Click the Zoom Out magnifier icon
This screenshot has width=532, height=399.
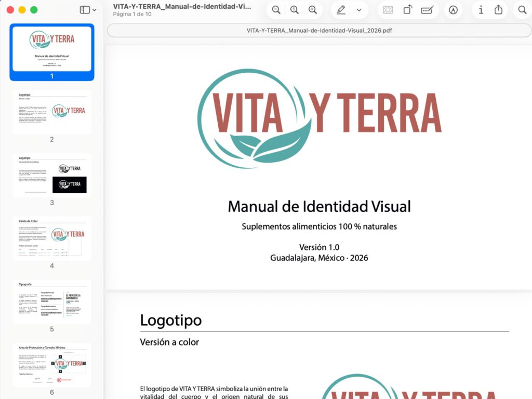pyautogui.click(x=276, y=10)
